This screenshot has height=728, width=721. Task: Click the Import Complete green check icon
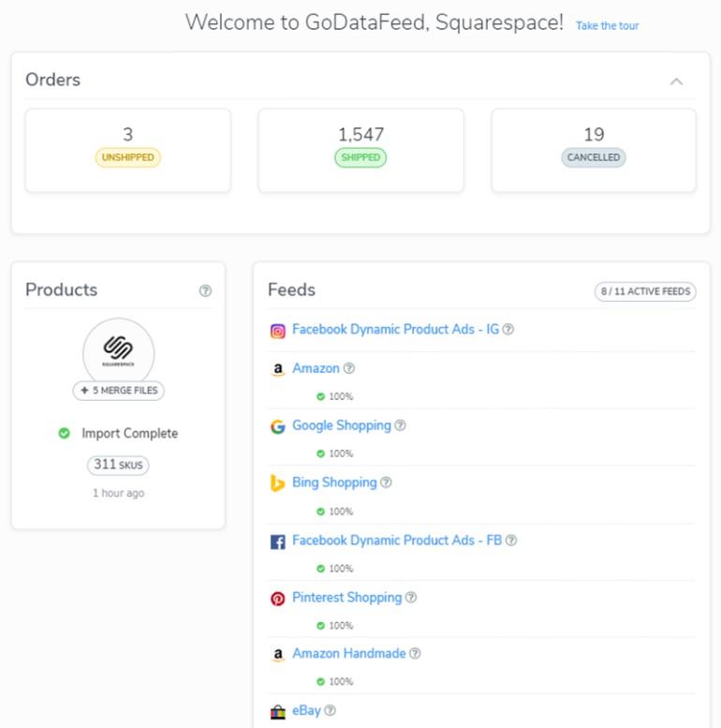[64, 433]
